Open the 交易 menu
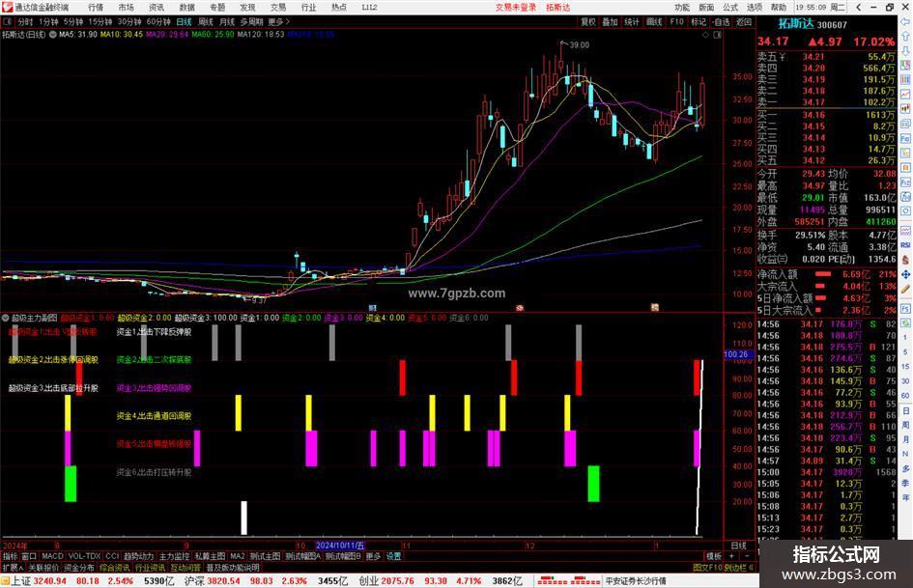 click(278, 7)
